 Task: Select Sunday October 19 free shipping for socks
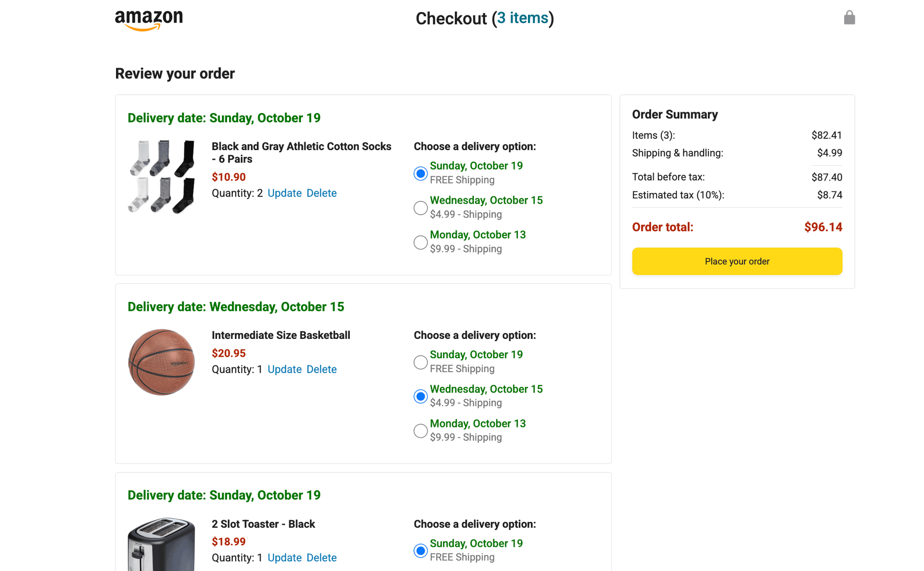420,173
